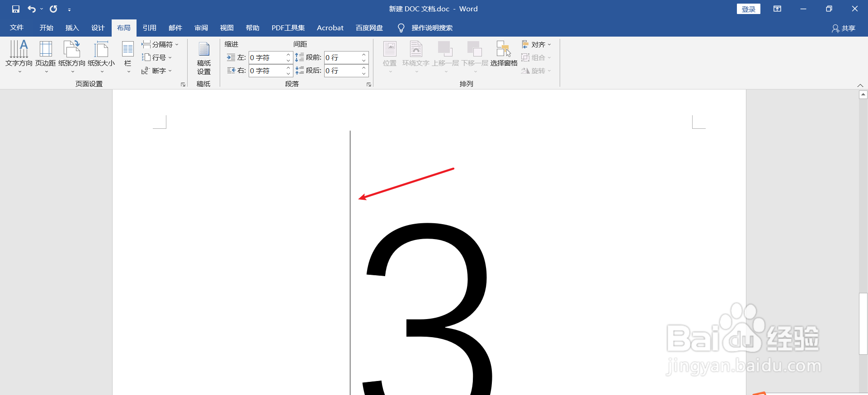The width and height of the screenshot is (868, 395).
Task: Open the 百度网盘 tab
Action: click(x=369, y=28)
